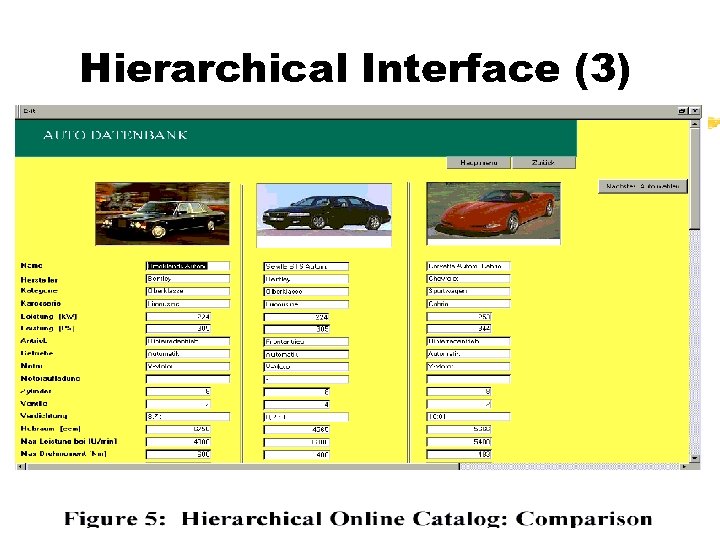The image size is (720, 540).
Task: Click the Bentley column Leistung PS field
Action: click(x=178, y=328)
